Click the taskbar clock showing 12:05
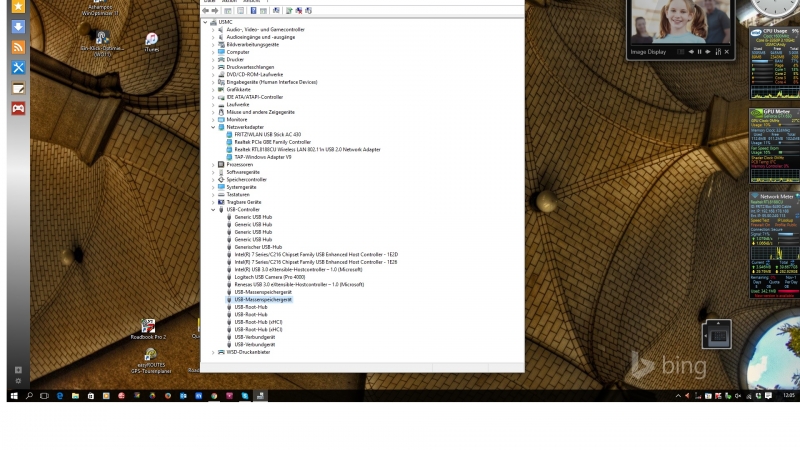This screenshot has height=450, width=800. [x=785, y=397]
